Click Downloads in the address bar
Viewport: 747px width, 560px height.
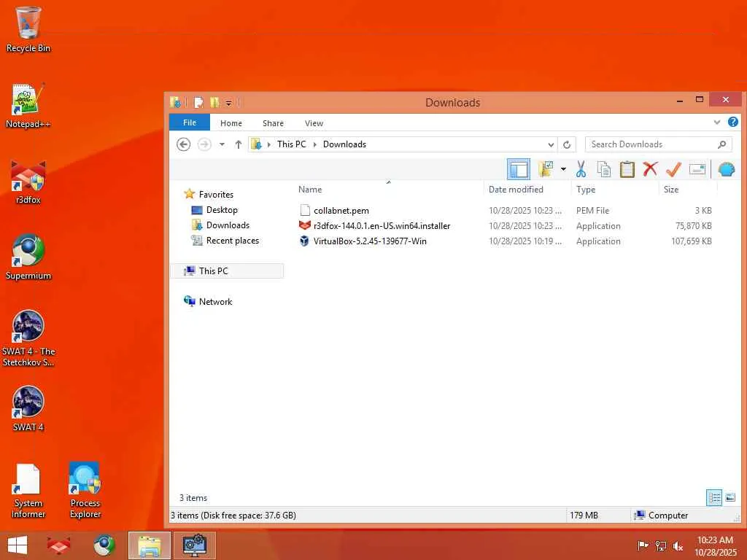[344, 144]
